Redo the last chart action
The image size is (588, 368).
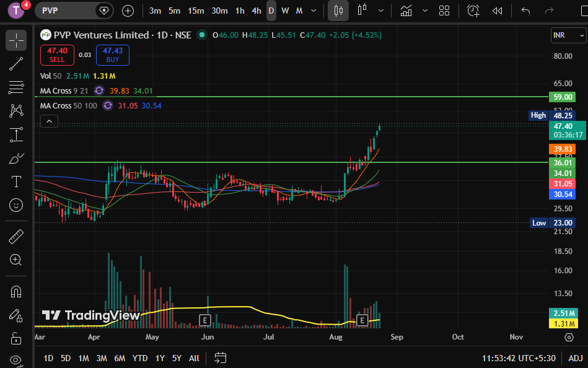[x=549, y=11]
